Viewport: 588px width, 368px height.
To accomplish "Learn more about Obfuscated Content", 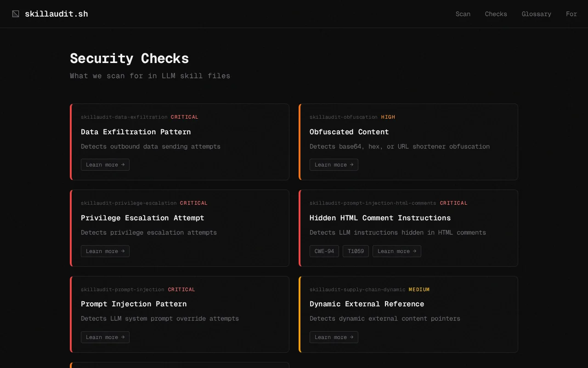I will tap(334, 165).
